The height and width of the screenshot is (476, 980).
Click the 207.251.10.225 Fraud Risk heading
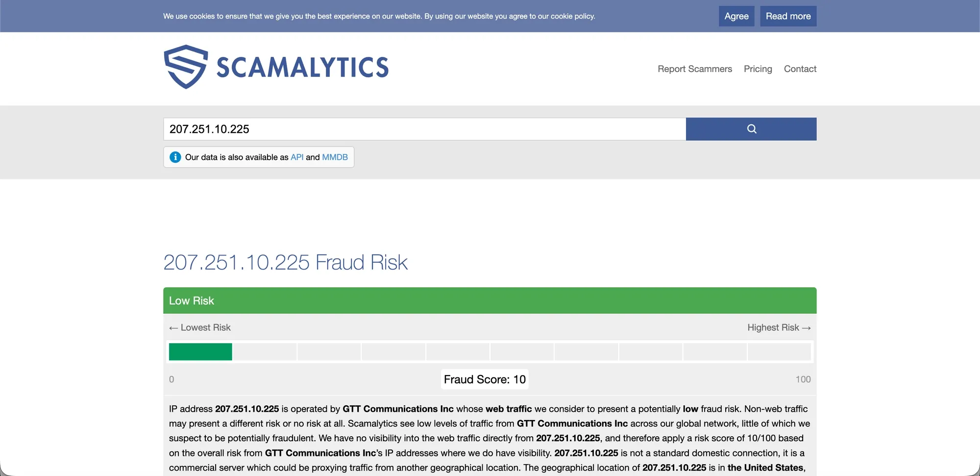[x=286, y=262]
